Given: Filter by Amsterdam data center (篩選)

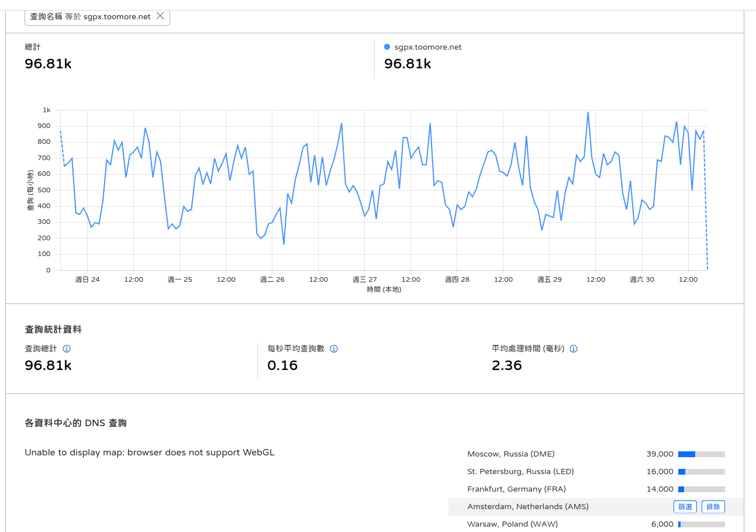Looking at the screenshot, I should tap(685, 507).
